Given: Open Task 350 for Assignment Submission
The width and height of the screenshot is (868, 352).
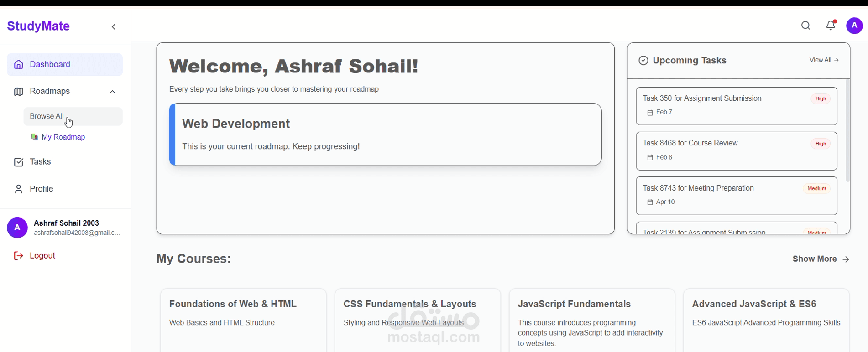Looking at the screenshot, I should [x=737, y=106].
